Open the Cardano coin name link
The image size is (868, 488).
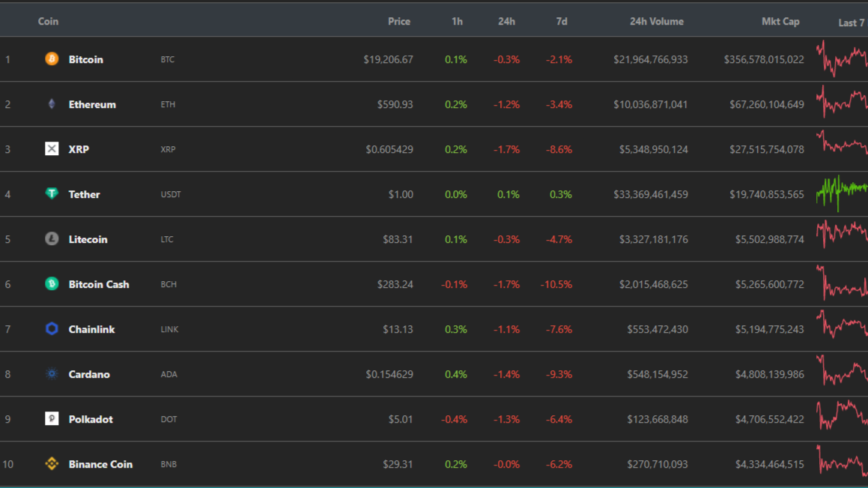pos(89,375)
